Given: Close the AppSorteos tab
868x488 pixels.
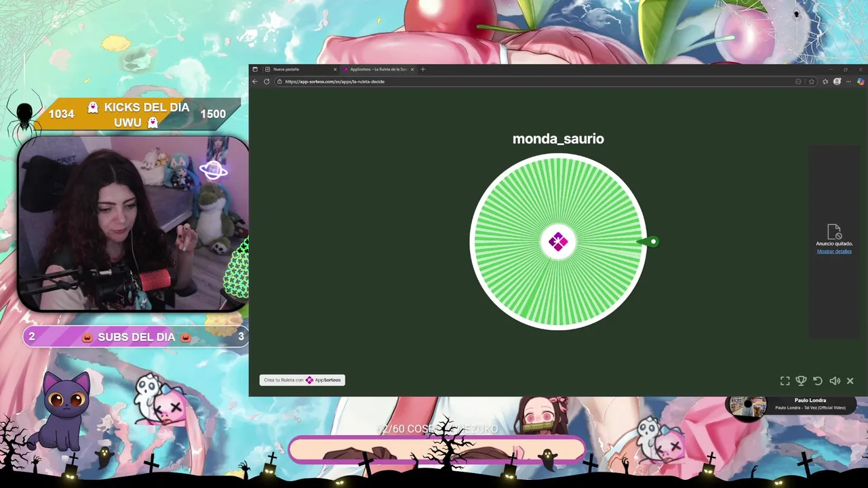Looking at the screenshot, I should 412,69.
